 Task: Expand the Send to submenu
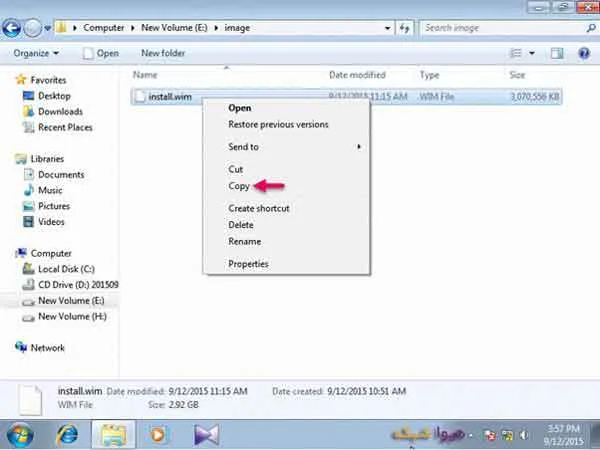point(287,147)
